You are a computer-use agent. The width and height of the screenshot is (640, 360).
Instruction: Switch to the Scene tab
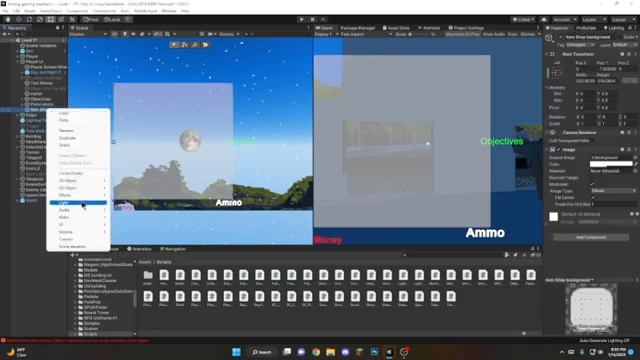pos(80,28)
